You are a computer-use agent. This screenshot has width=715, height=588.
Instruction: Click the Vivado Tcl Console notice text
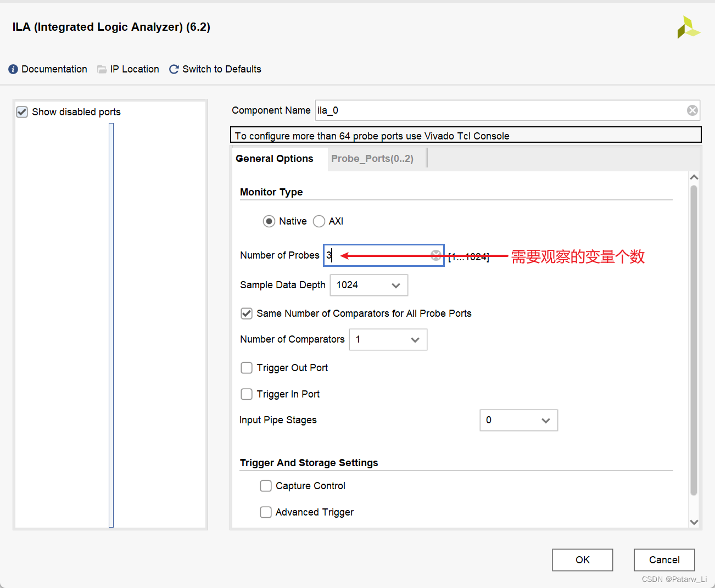pos(372,136)
